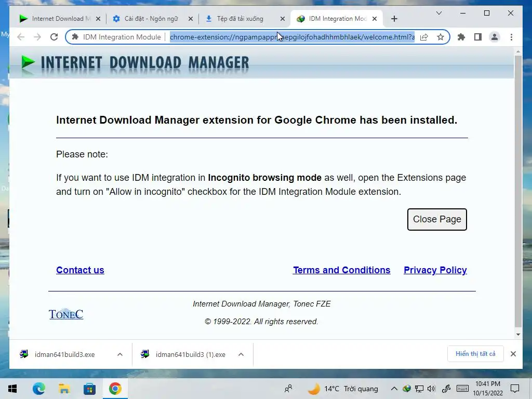The width and height of the screenshot is (532, 399).
Task: Launch Microsoft Edge from taskbar
Action: [x=38, y=389]
